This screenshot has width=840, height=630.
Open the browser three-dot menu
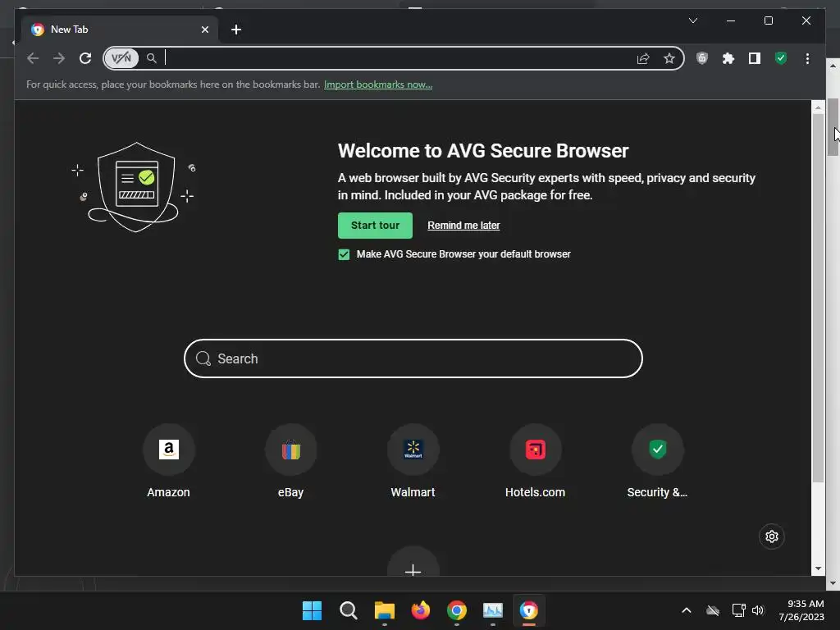tap(807, 58)
